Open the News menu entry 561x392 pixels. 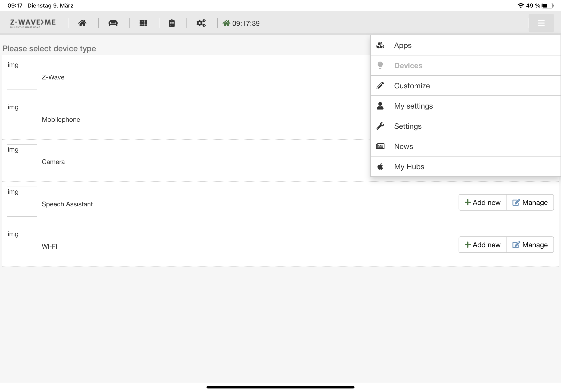(x=403, y=146)
